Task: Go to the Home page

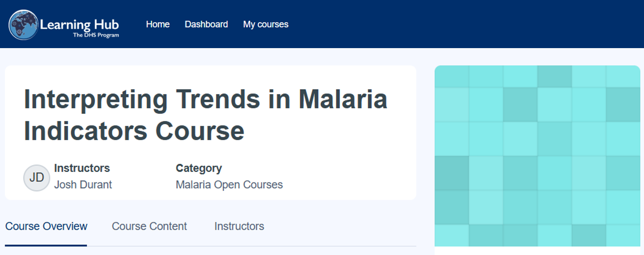Action: point(158,24)
